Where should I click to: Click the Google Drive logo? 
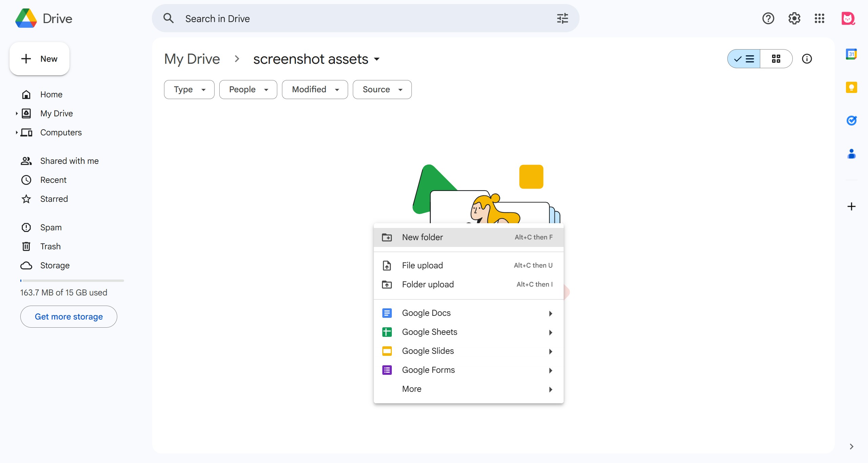pos(26,18)
